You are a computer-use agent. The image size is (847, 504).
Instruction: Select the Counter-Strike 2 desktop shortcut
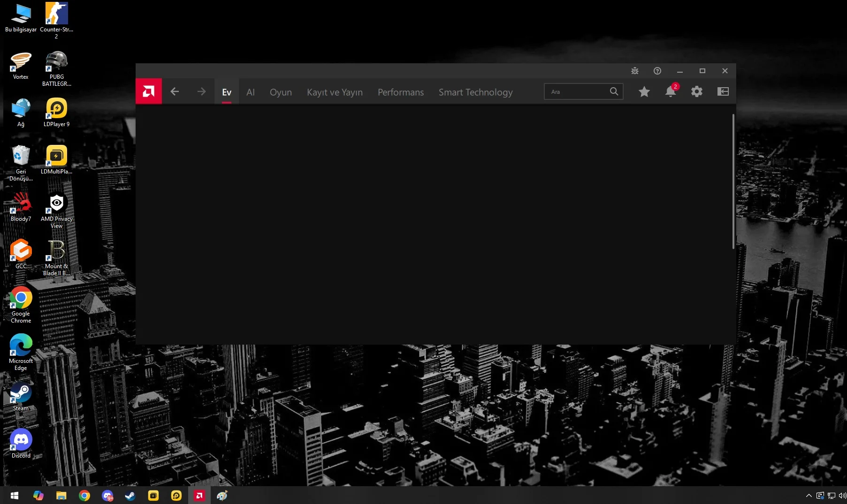tap(56, 21)
